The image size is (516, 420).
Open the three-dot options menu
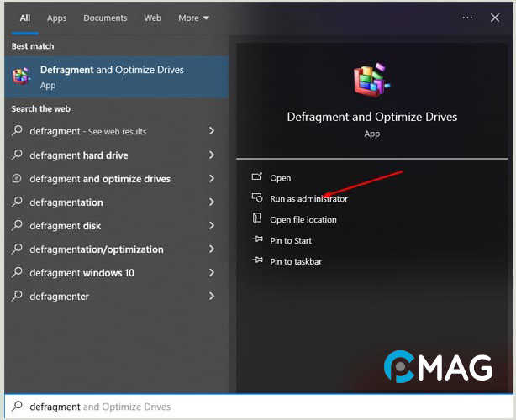[468, 18]
